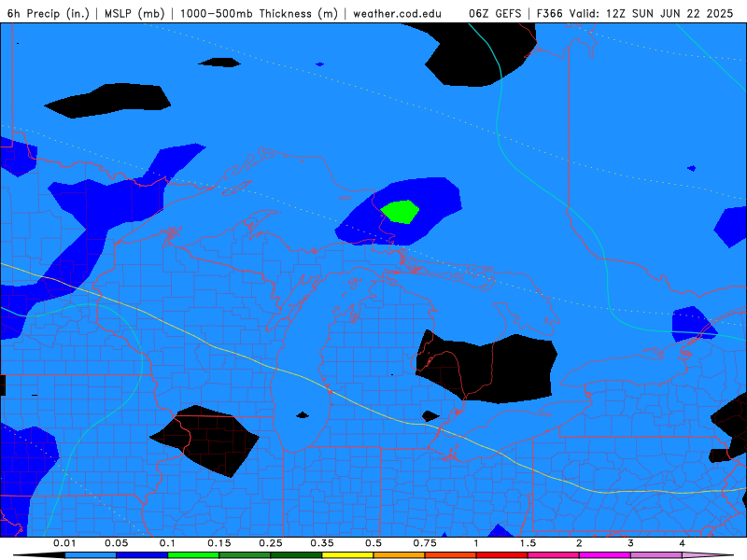Select the 0.35 legend value
Screen dimensions: 747x560
(322, 543)
